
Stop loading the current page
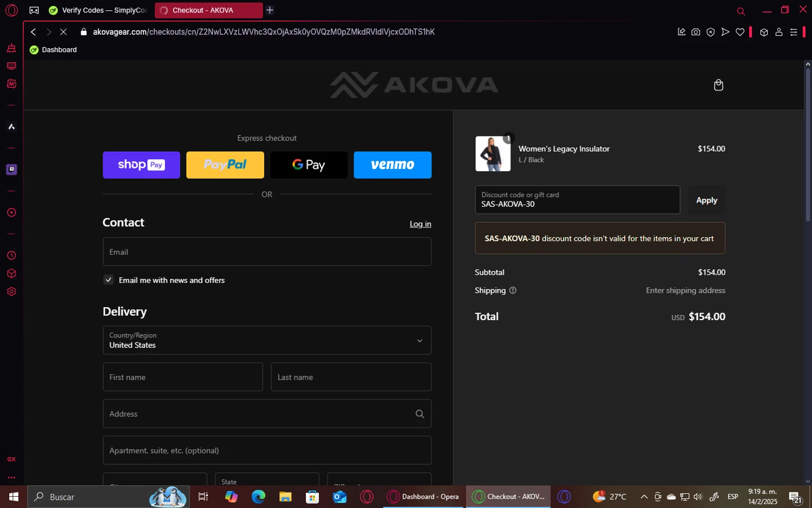(x=63, y=32)
